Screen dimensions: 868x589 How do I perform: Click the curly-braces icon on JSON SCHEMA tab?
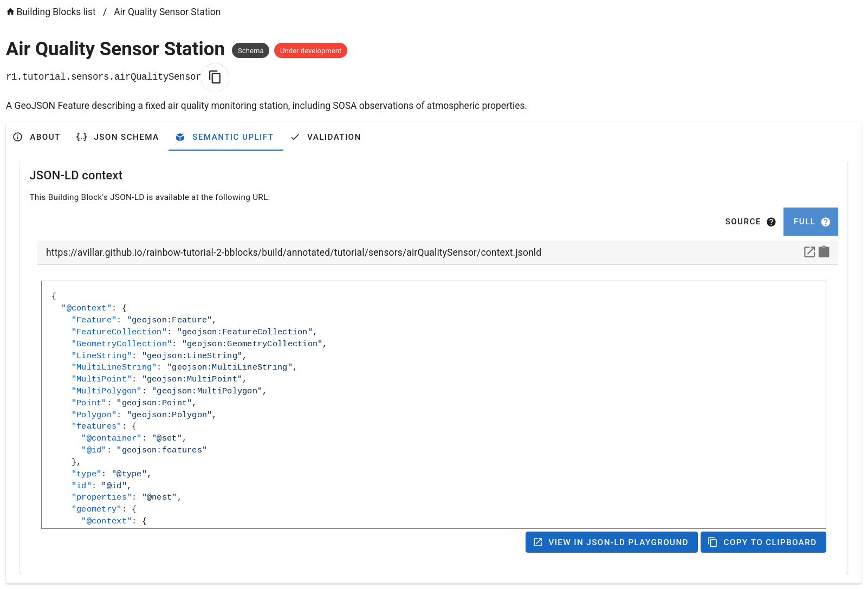click(x=81, y=137)
